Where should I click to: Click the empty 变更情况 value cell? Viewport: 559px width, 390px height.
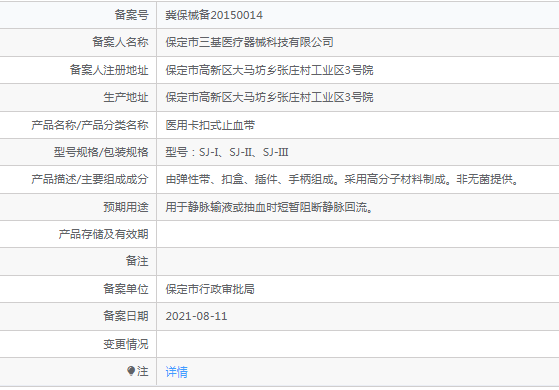358,344
